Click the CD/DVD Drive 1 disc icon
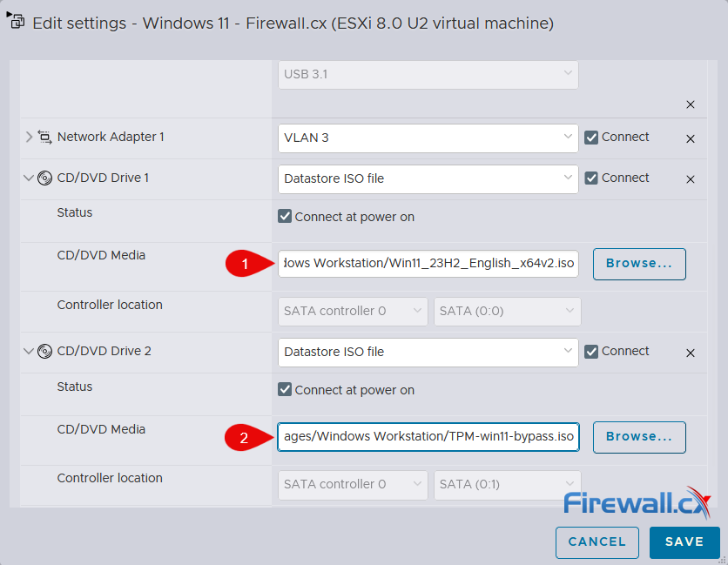Screen dimensions: 728x565 pyautogui.click(x=44, y=178)
